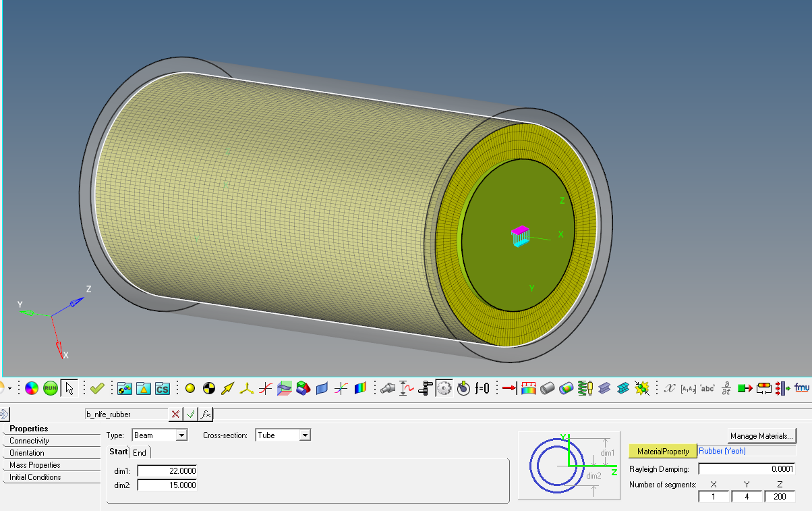Click the yellow triangle folder icon

coord(143,388)
